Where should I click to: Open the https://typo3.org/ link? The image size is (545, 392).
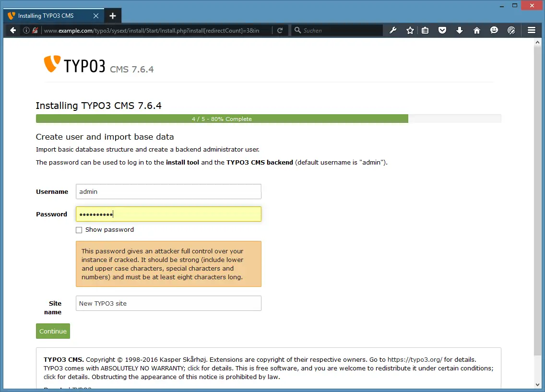point(415,359)
